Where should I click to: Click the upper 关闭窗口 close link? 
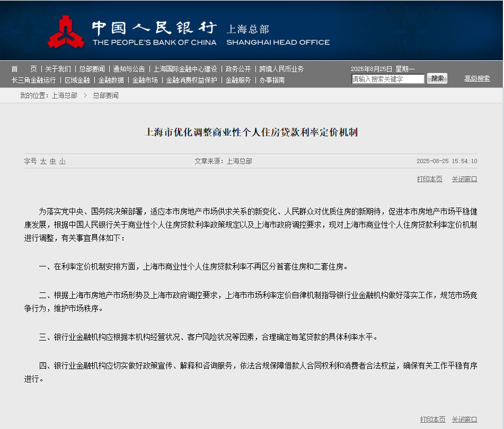click(x=464, y=179)
